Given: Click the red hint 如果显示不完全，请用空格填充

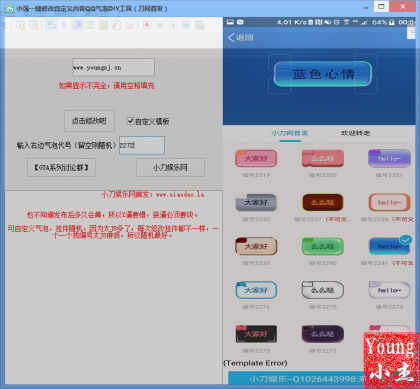Looking at the screenshot, I should (107, 86).
